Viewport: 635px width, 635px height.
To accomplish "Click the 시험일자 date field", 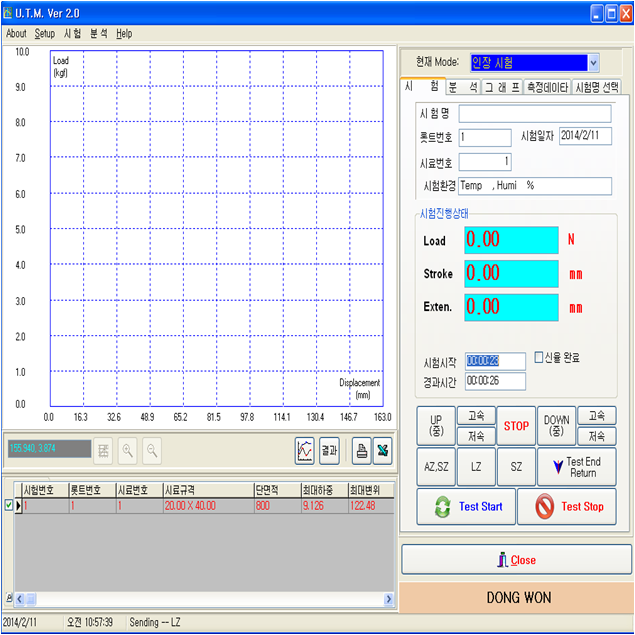I will [x=585, y=136].
